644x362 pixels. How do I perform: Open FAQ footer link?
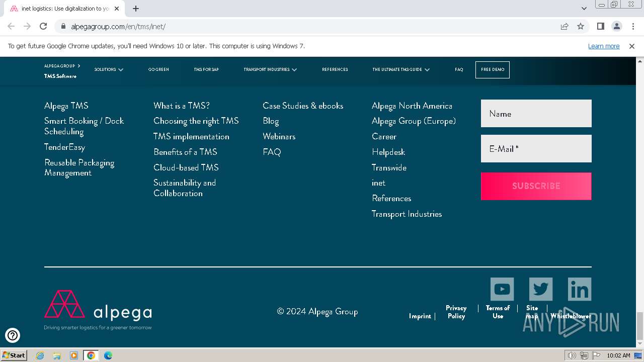tap(272, 152)
